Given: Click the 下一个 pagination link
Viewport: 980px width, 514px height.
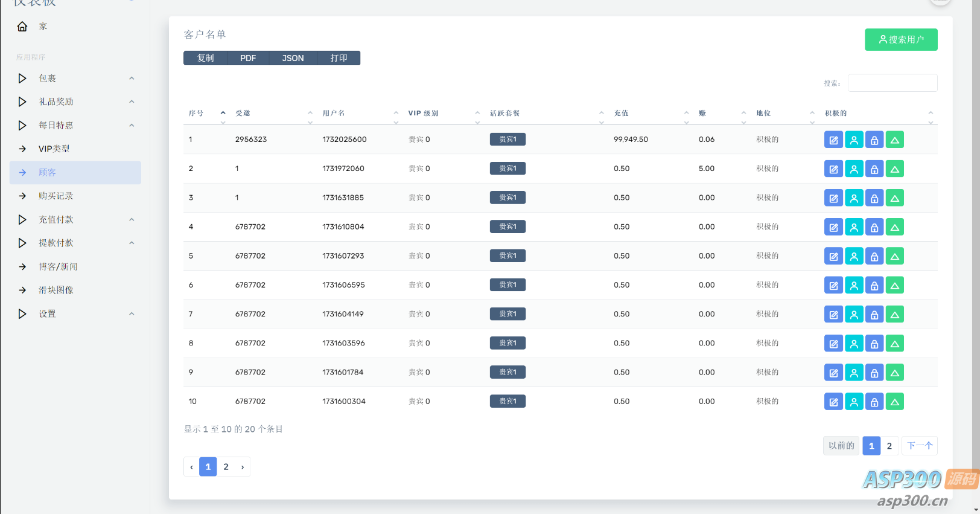Looking at the screenshot, I should [920, 446].
